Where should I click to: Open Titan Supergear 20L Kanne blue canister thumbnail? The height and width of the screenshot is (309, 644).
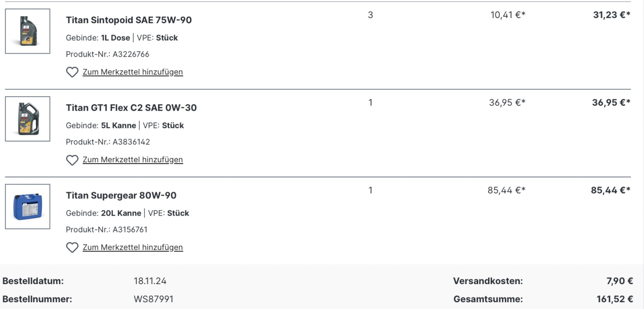[x=28, y=207]
